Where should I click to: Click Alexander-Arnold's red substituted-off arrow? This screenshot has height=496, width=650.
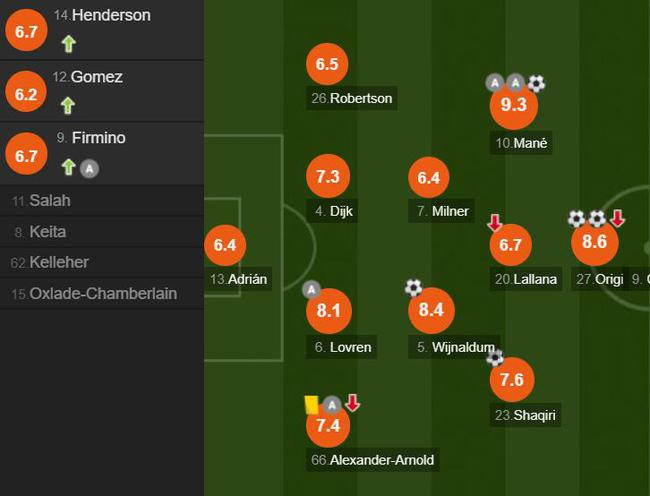[352, 404]
